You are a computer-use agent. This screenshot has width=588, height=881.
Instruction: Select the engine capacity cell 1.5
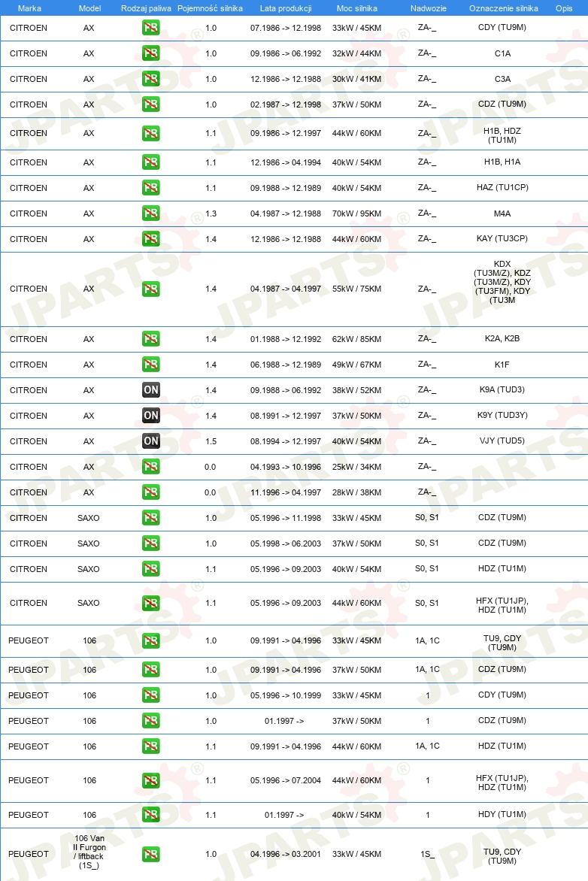pyautogui.click(x=211, y=441)
